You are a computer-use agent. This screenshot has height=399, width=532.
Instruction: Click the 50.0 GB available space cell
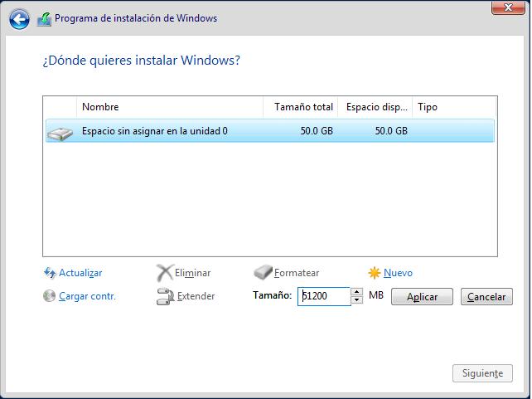point(391,131)
